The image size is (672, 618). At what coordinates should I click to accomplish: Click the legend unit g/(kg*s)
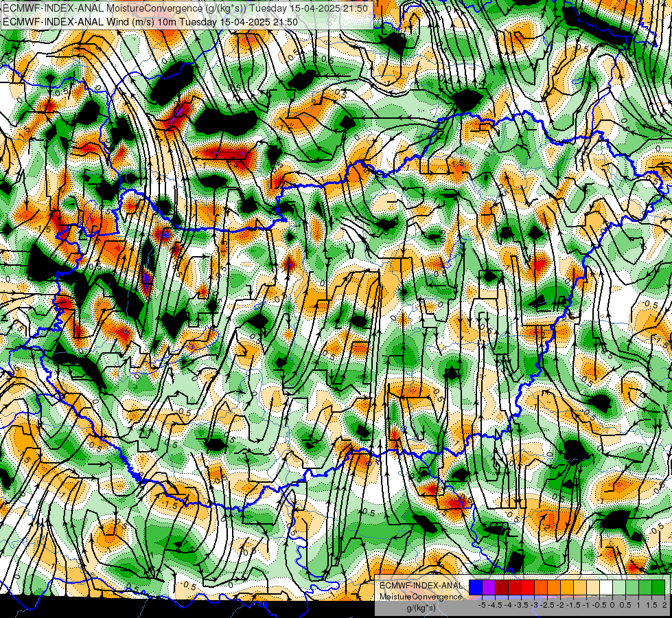(421, 608)
